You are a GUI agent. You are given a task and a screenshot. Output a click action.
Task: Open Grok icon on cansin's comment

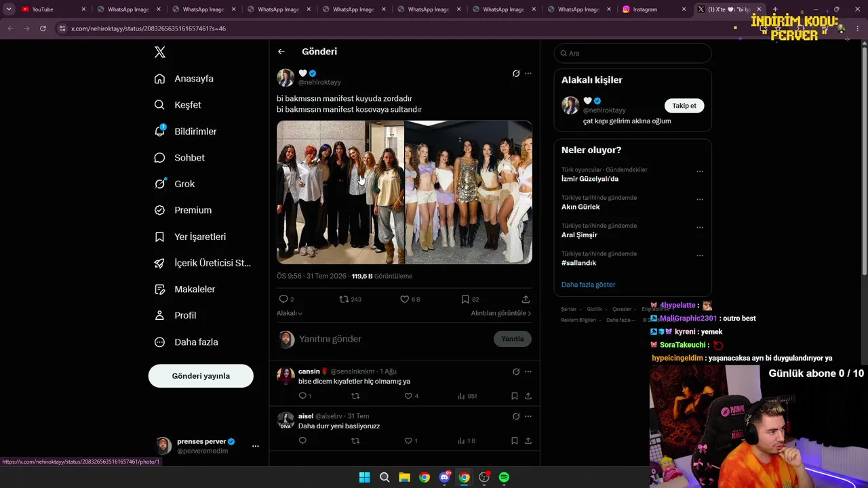click(x=516, y=371)
